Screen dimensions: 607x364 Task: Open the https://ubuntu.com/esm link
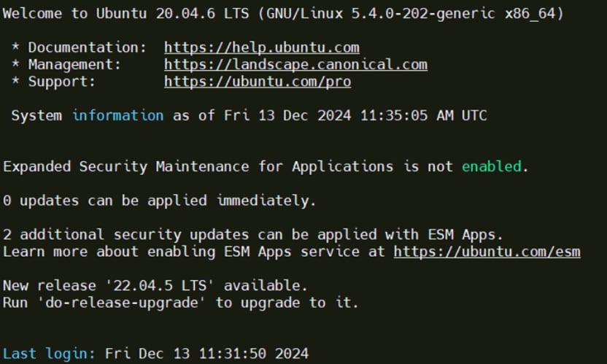487,252
